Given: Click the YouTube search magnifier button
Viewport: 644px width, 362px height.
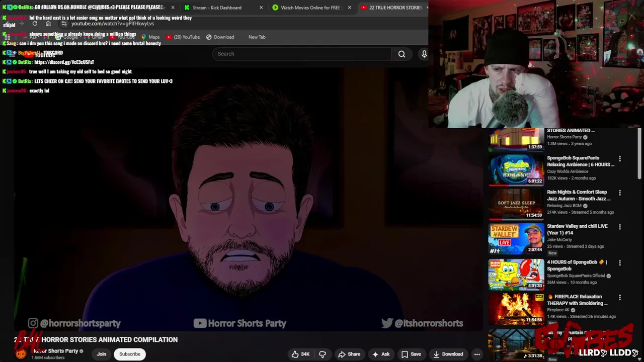Looking at the screenshot, I should pyautogui.click(x=401, y=54).
